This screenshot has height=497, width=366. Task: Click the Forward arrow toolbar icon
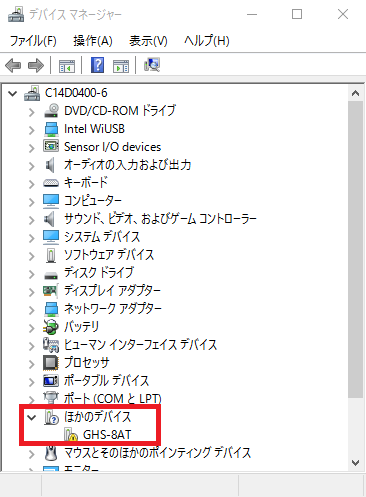click(36, 65)
